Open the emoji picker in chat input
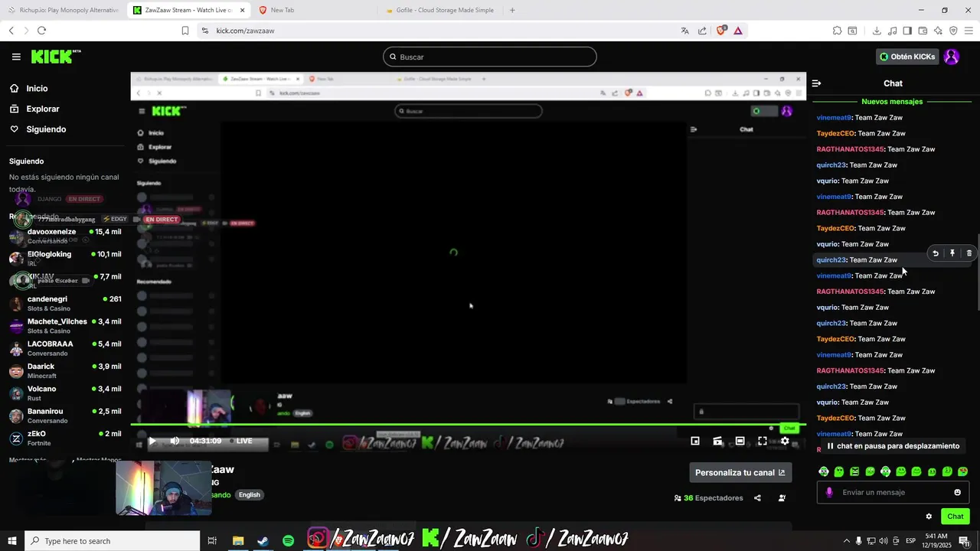Image resolution: width=980 pixels, height=551 pixels. (x=957, y=492)
